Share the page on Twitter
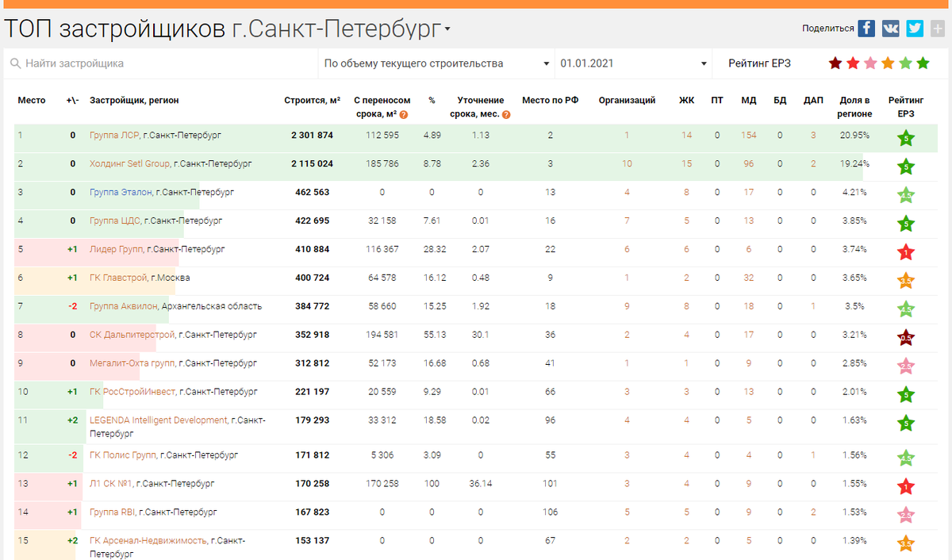The image size is (952, 560). [x=916, y=29]
